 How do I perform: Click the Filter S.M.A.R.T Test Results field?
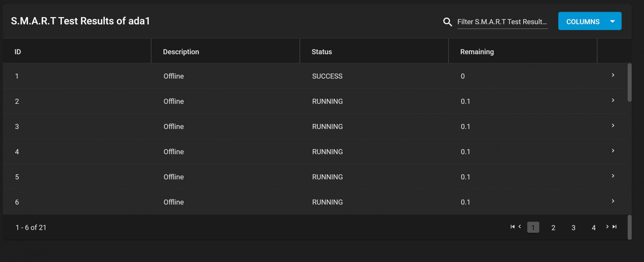(x=502, y=22)
